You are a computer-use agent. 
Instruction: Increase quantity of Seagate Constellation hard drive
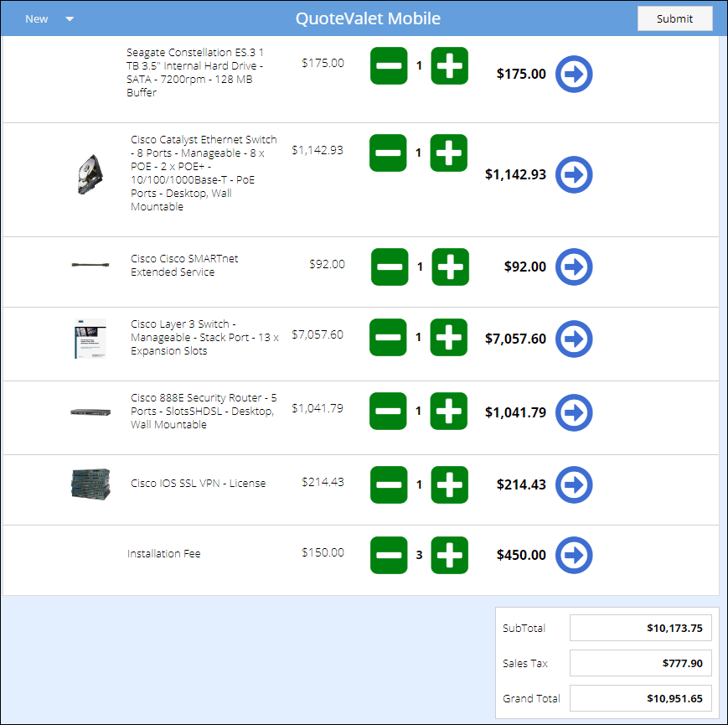tap(449, 66)
